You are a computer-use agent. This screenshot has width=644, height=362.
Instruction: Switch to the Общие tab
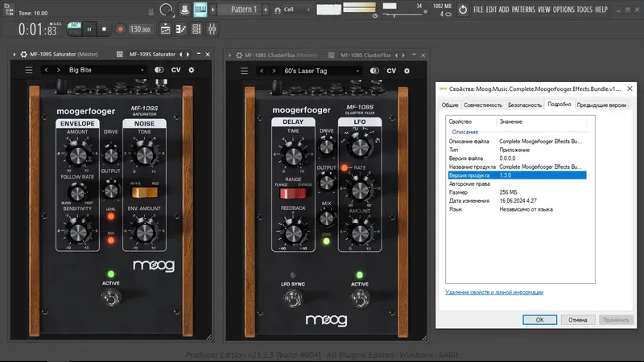[450, 105]
